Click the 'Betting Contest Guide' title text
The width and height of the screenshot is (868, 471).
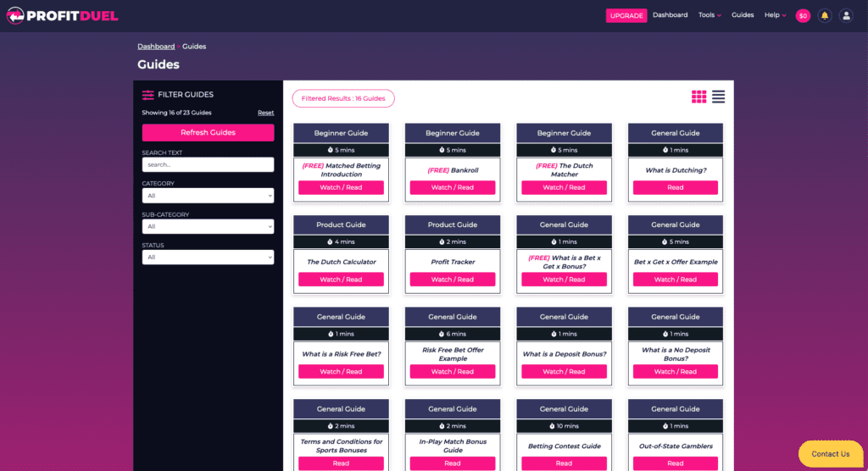point(564,446)
